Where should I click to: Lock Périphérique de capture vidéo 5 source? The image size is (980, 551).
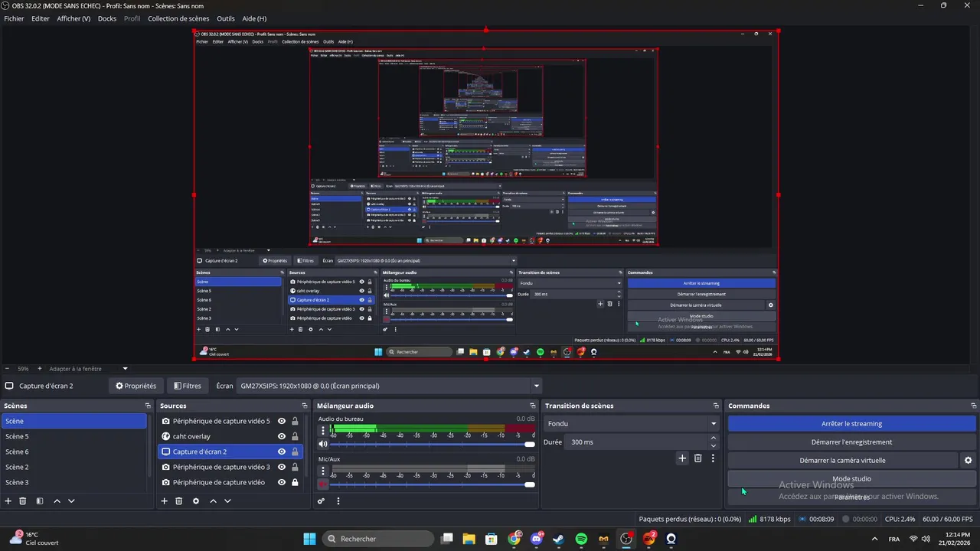tap(295, 421)
